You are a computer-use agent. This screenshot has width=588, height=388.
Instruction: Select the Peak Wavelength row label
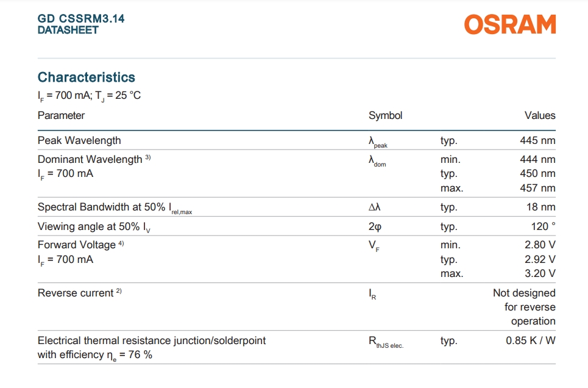79,140
